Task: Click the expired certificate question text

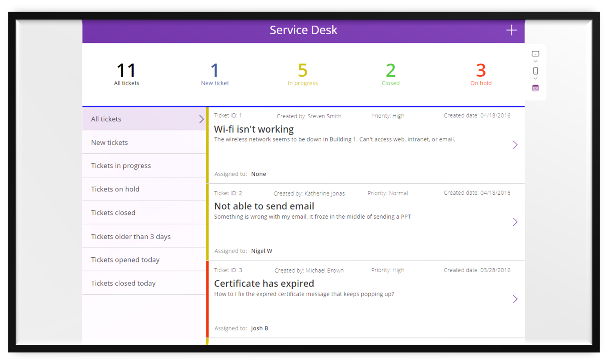Action: point(304,294)
